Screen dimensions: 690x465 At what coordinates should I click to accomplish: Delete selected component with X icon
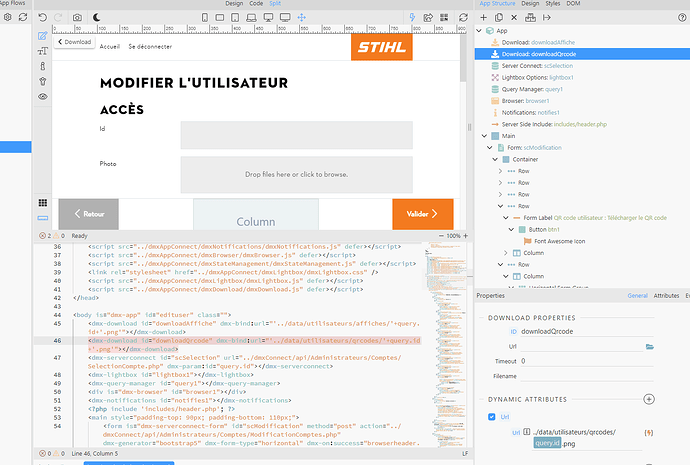point(514,18)
